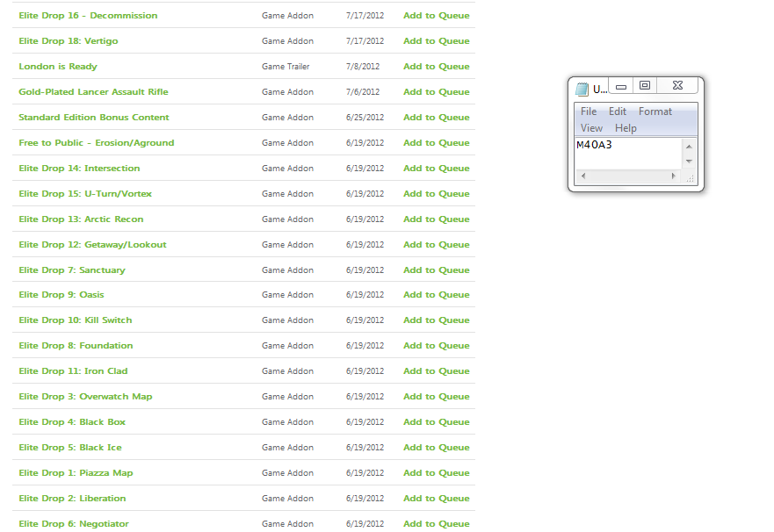The image size is (774, 532).
Task: Add Elite Drop 10: Kill Switch to queue
Action: [x=437, y=320]
